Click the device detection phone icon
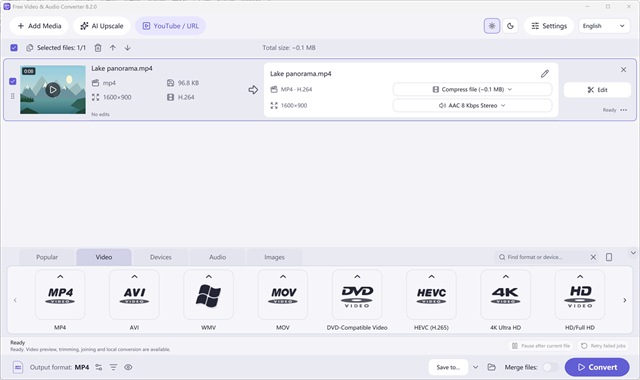 point(609,257)
